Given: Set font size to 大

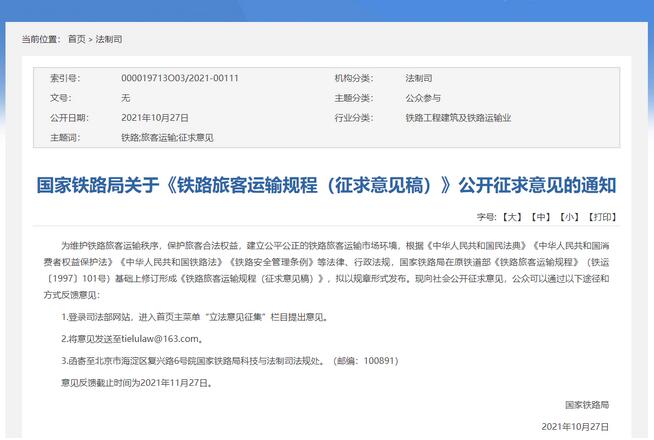Looking at the screenshot, I should click(513, 216).
